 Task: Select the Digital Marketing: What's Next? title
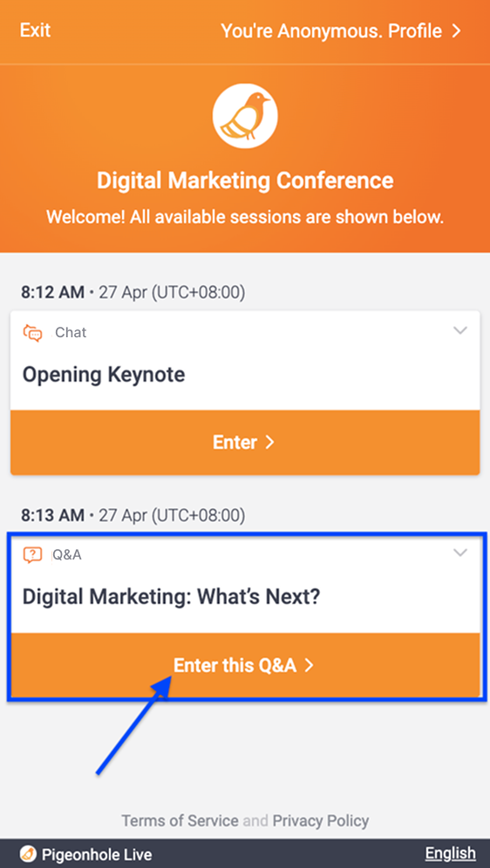(171, 597)
